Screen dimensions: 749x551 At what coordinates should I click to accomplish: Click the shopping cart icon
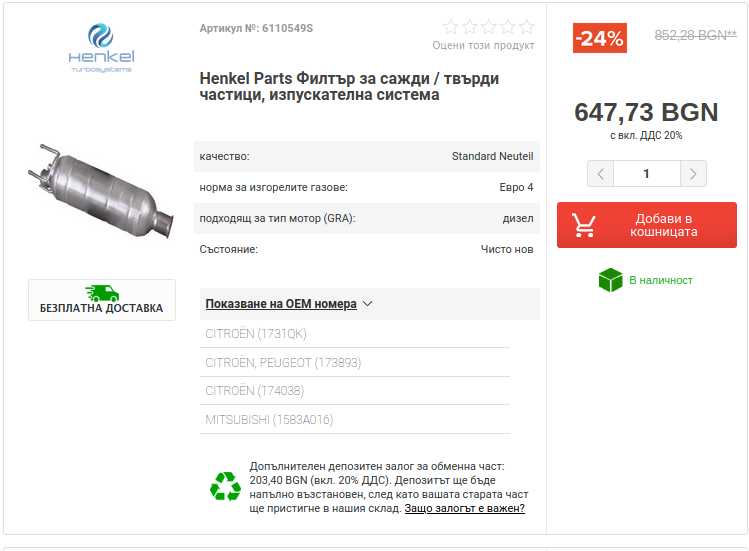pyautogui.click(x=584, y=225)
